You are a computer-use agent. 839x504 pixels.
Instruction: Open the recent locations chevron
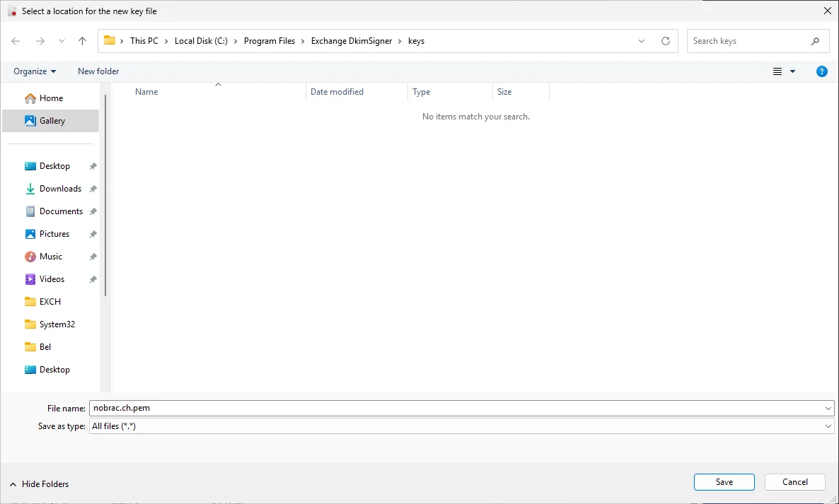pyautogui.click(x=62, y=41)
